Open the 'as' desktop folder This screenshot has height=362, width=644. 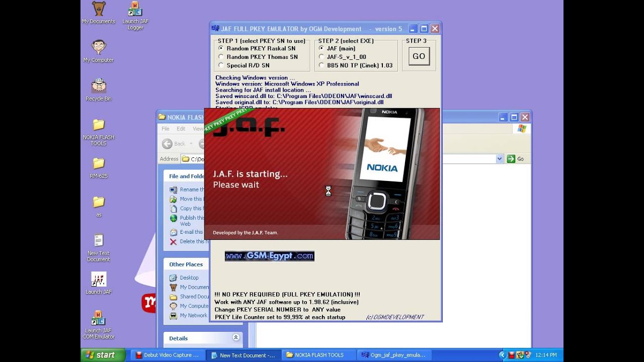point(99,207)
